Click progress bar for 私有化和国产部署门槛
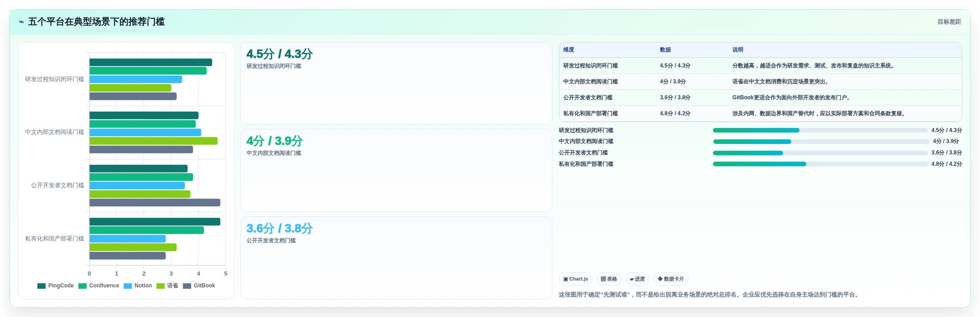This screenshot has height=317, width=980. [x=820, y=164]
